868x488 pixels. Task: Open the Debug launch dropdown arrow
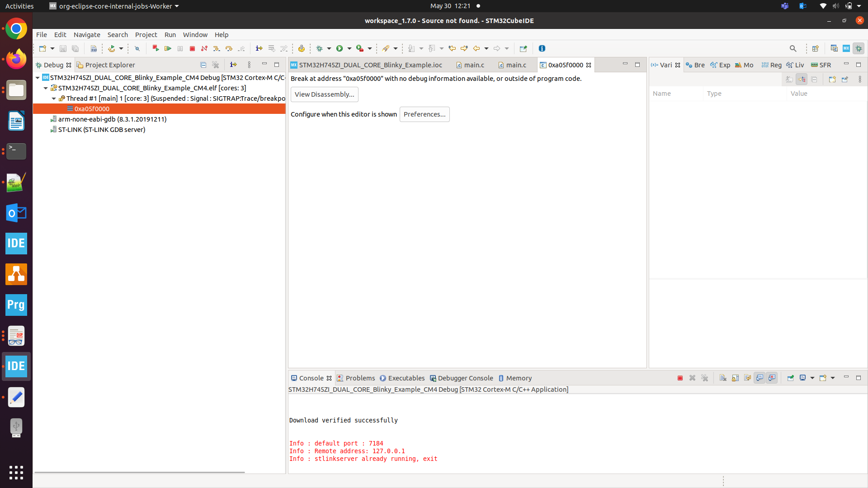coord(329,48)
